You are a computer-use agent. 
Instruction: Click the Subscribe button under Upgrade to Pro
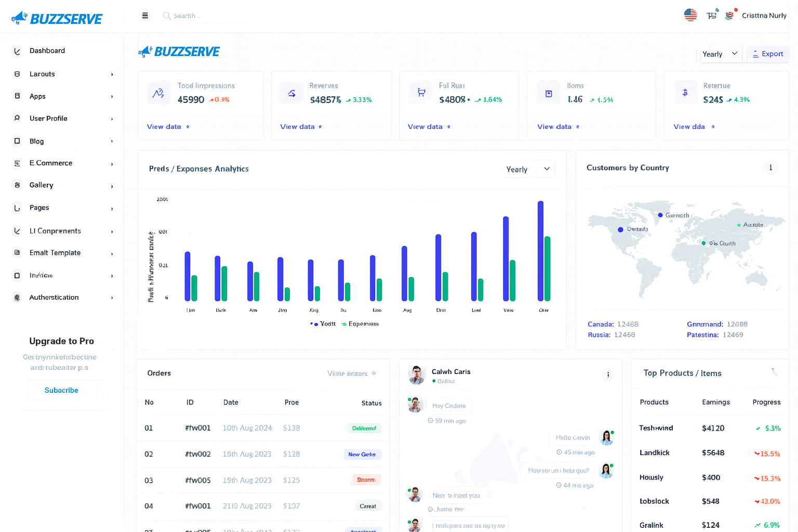pyautogui.click(x=61, y=390)
